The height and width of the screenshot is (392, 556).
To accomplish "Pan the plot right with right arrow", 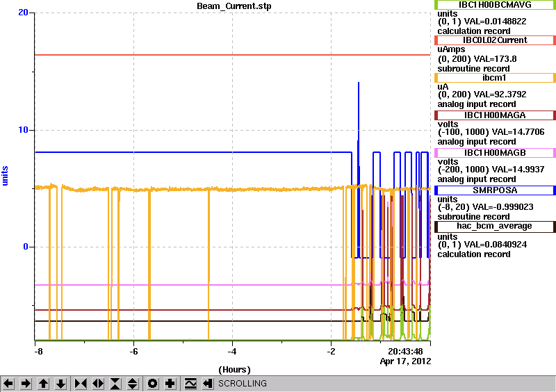I will click(26, 384).
